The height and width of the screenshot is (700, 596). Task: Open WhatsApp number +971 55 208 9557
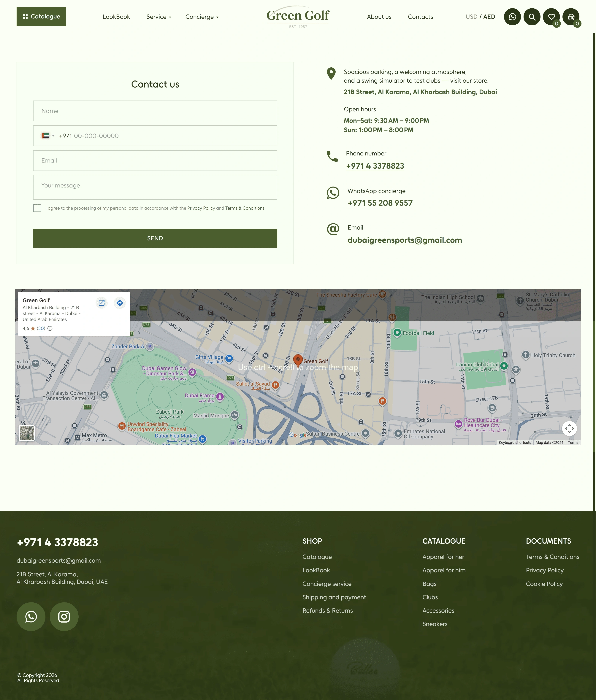(x=380, y=203)
